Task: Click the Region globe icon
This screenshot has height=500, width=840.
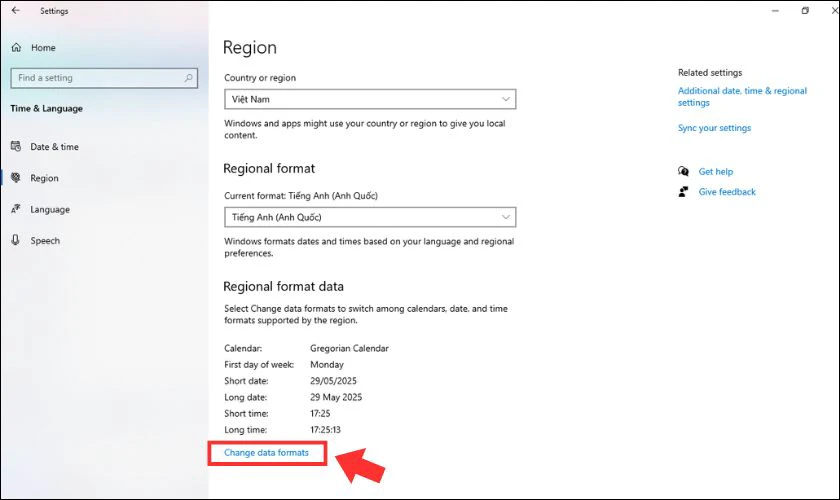Action: click(x=16, y=177)
